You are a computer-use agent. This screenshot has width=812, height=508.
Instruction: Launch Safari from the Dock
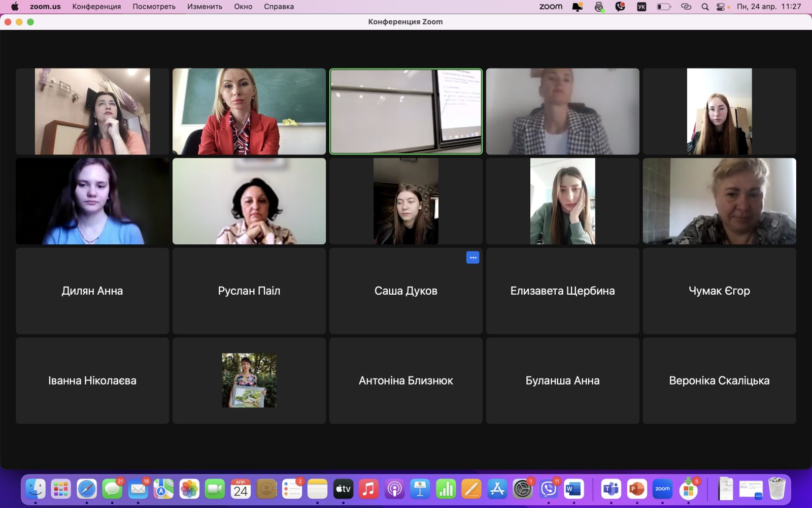pos(87,489)
